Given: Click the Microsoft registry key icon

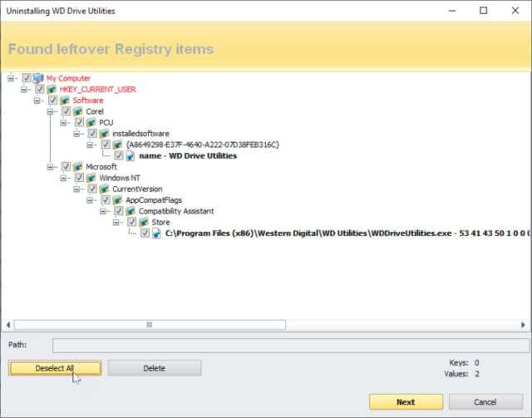Looking at the screenshot, I should click(x=78, y=166).
